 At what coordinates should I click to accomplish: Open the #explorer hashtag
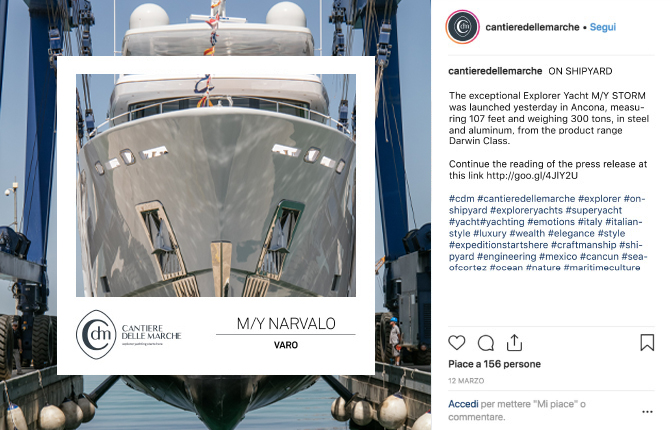599,199
